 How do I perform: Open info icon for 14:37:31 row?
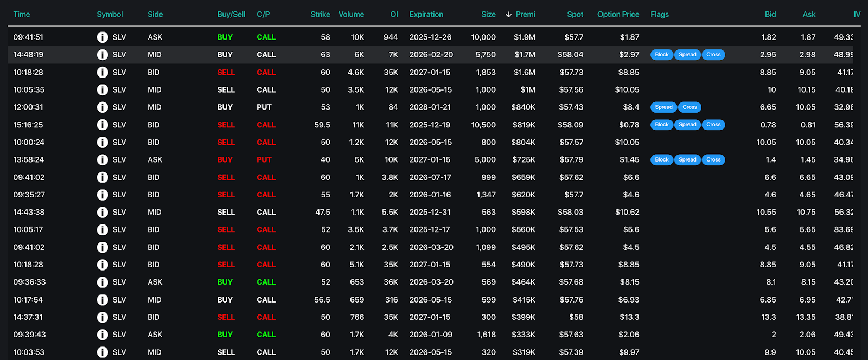[x=102, y=317]
